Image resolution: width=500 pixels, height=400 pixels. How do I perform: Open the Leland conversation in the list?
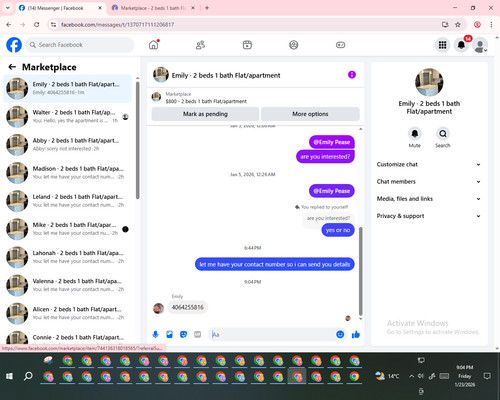click(x=67, y=201)
